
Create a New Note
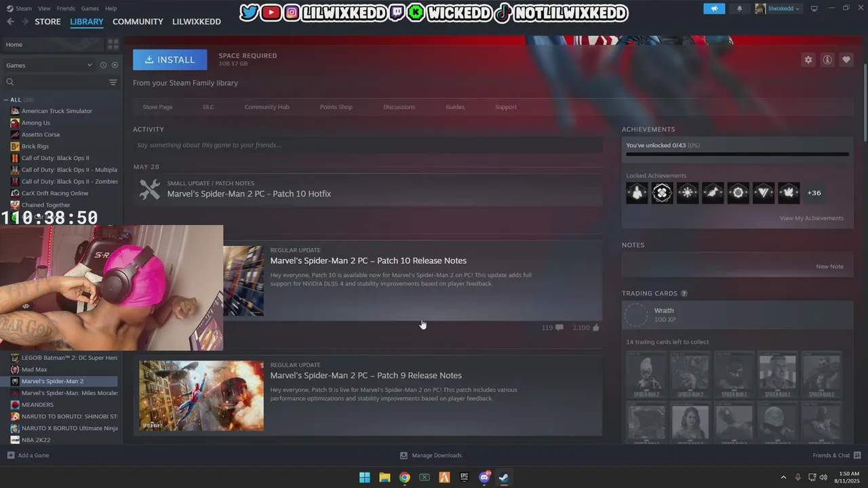(829, 266)
